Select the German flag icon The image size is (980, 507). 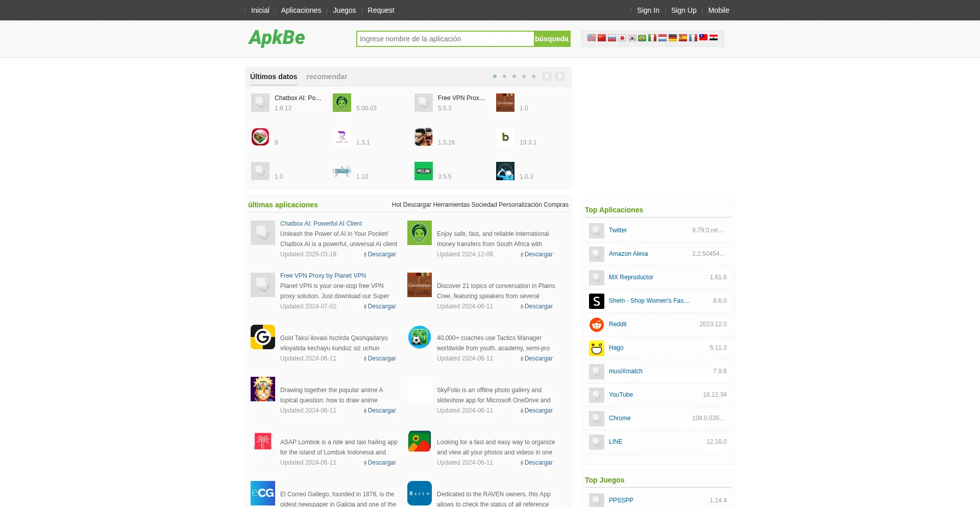[673, 38]
